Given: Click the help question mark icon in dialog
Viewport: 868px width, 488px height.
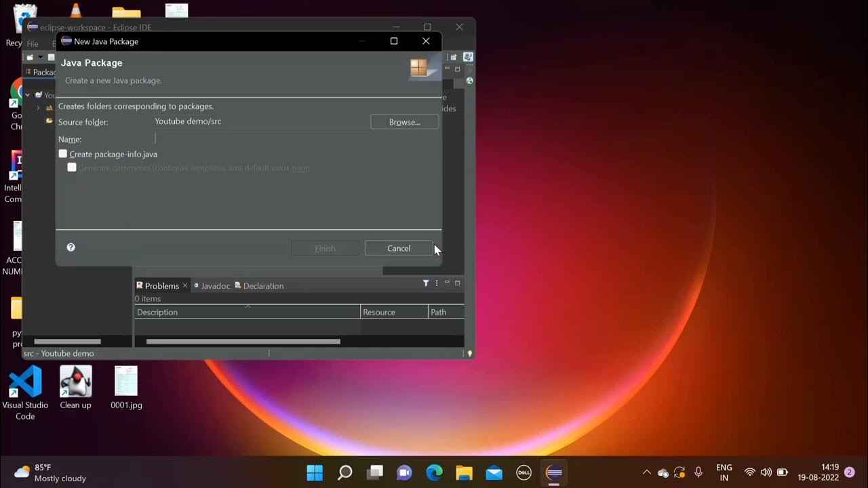Looking at the screenshot, I should 71,247.
